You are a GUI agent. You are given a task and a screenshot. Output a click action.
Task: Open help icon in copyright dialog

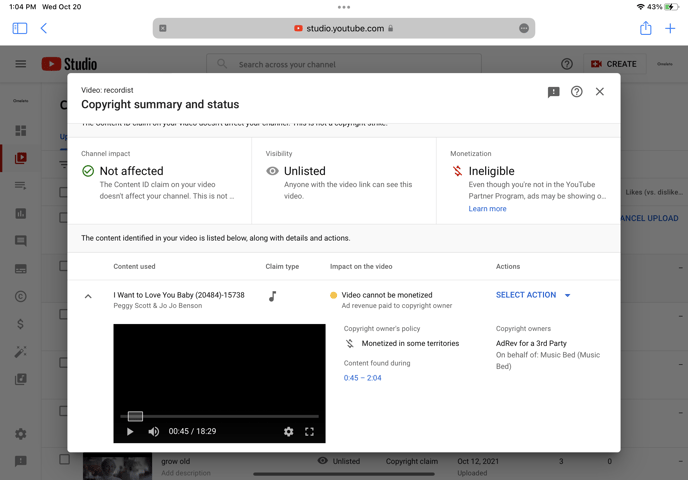click(577, 91)
